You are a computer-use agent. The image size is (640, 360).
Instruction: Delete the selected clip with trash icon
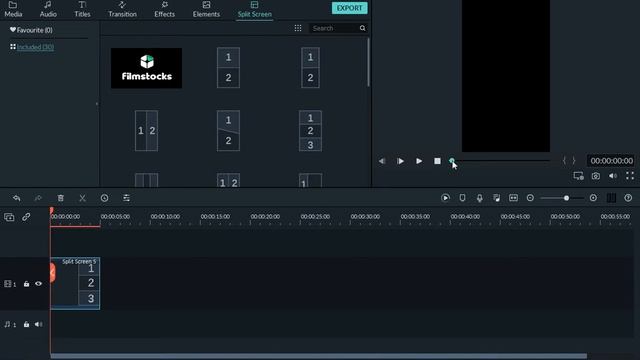coord(60,198)
